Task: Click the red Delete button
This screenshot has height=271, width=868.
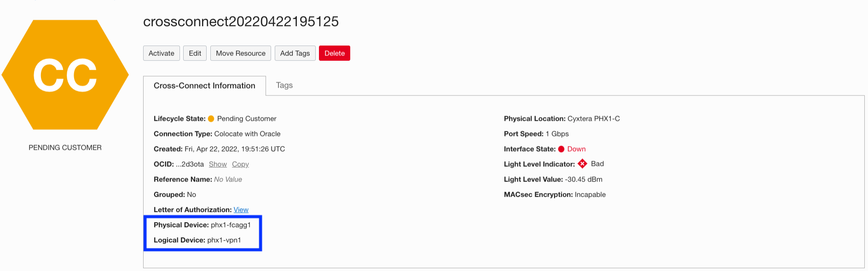Action: (x=335, y=53)
